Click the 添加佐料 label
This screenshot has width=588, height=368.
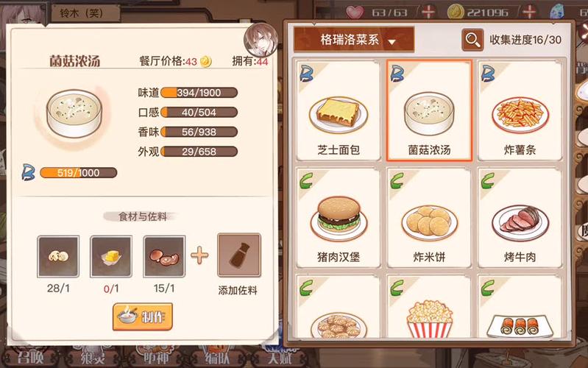tap(238, 290)
